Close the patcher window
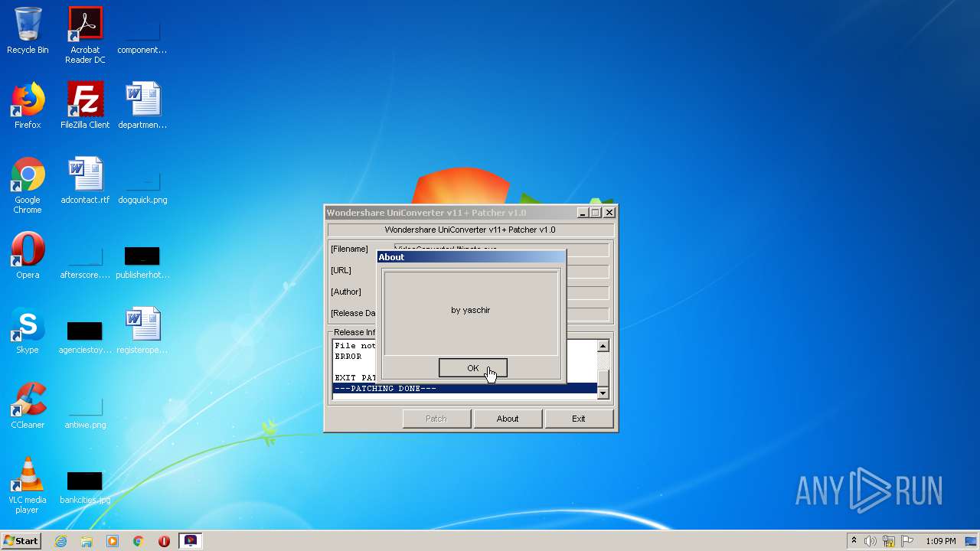This screenshot has height=551, width=980. pos(609,213)
